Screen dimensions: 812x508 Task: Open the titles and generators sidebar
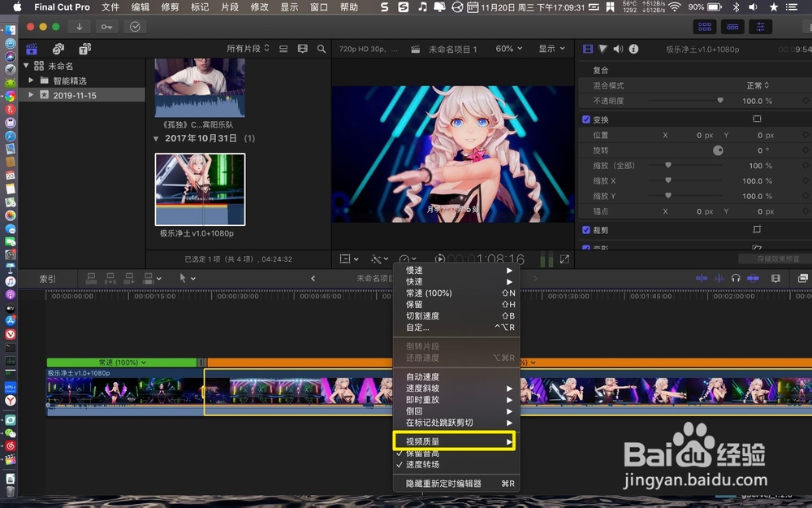pyautogui.click(x=85, y=49)
